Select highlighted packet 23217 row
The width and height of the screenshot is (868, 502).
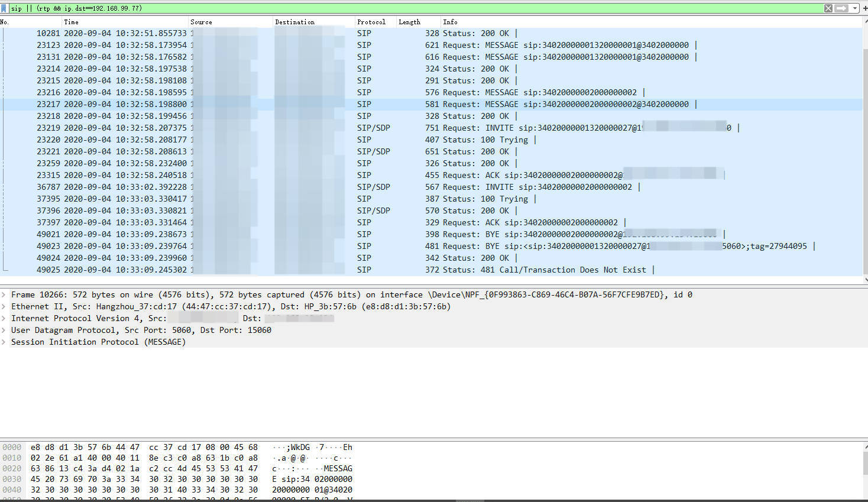click(431, 104)
